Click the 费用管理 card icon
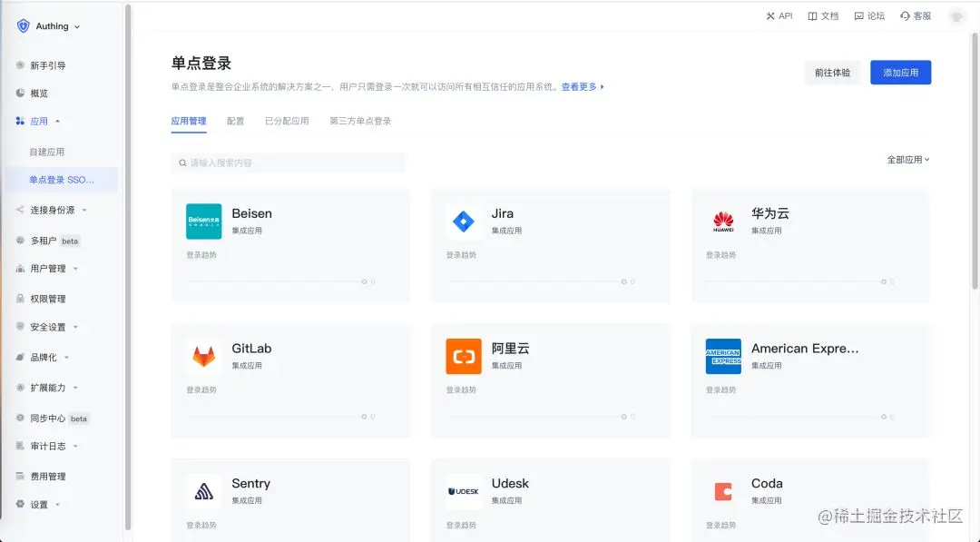980x542 pixels. tap(20, 476)
